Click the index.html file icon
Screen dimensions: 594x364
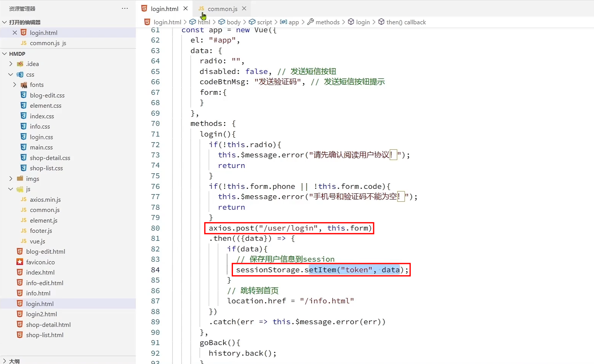pos(20,272)
